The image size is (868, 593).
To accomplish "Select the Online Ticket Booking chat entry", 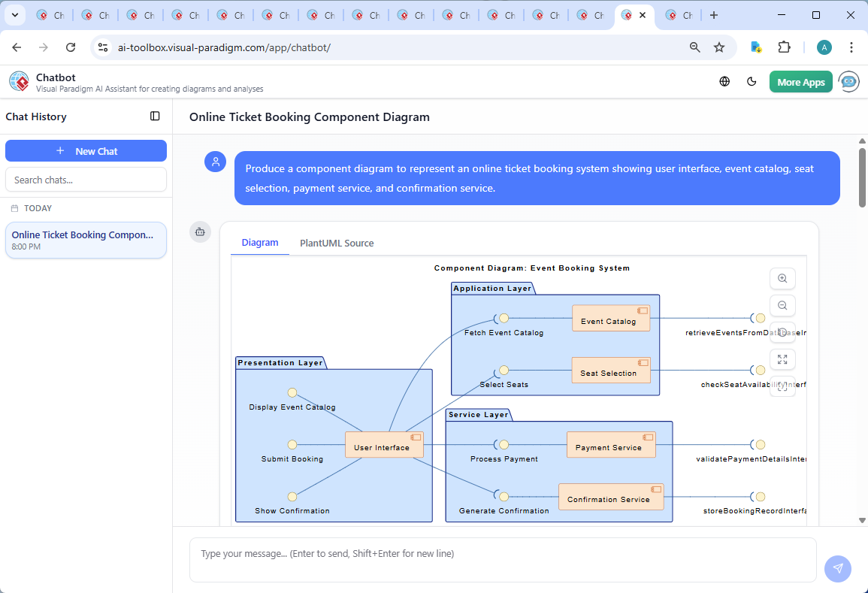I will (86, 240).
